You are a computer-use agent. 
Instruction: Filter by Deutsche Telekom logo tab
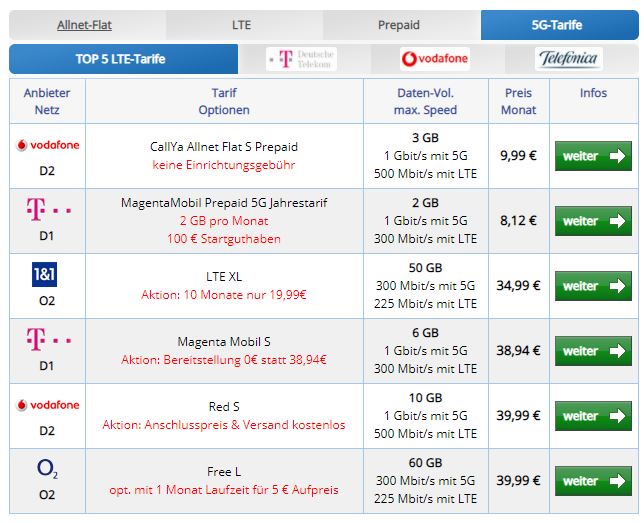pyautogui.click(x=301, y=59)
